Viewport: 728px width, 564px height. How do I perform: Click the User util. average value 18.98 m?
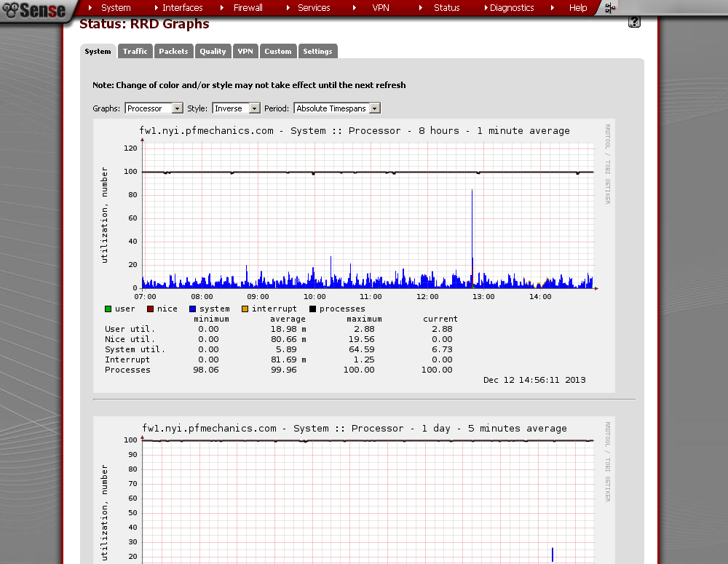point(288,329)
